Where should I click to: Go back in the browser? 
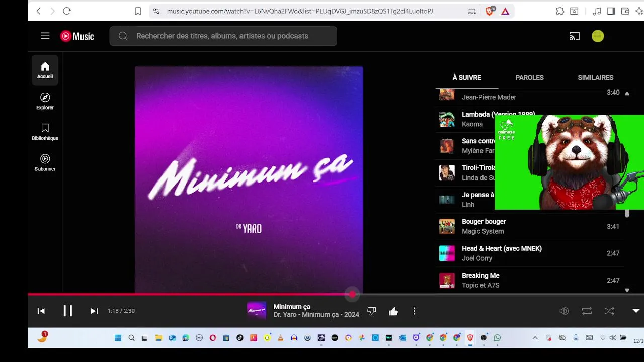[39, 11]
